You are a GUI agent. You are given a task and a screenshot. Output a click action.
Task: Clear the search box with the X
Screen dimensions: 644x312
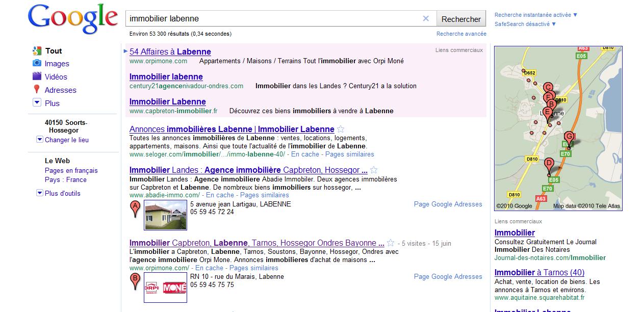[426, 19]
